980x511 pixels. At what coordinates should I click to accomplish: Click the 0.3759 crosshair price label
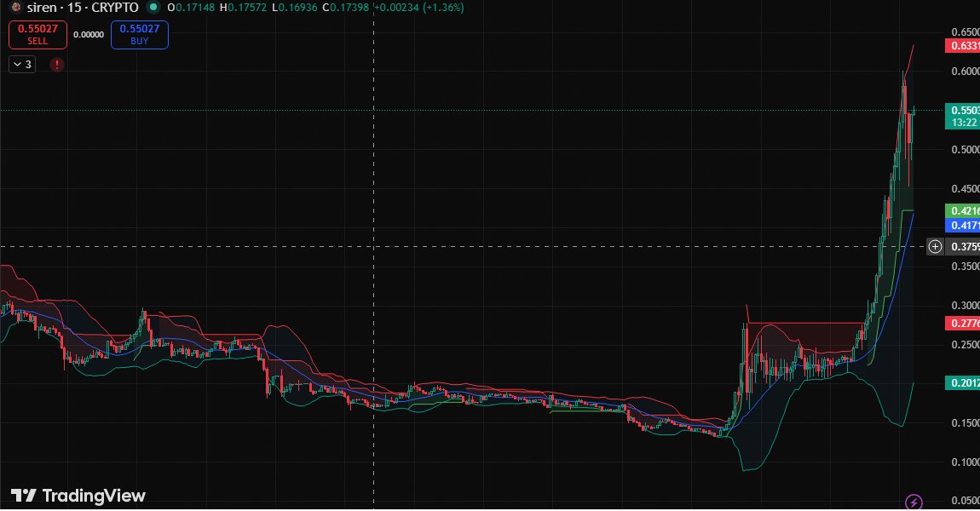pos(962,247)
